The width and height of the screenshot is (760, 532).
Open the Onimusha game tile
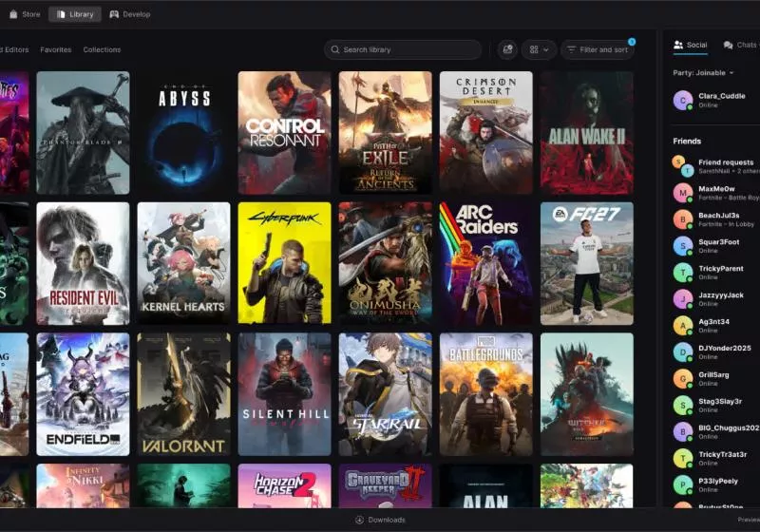[x=386, y=263]
